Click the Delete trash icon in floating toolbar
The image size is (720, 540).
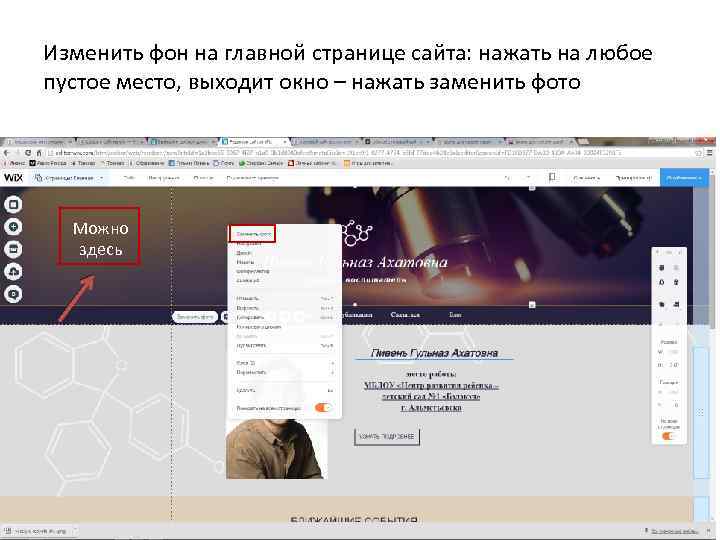pos(676,282)
